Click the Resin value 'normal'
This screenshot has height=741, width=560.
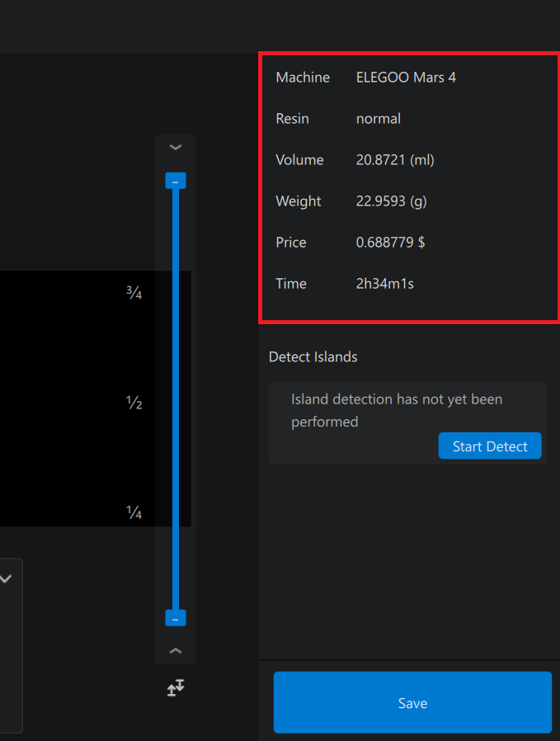click(379, 119)
